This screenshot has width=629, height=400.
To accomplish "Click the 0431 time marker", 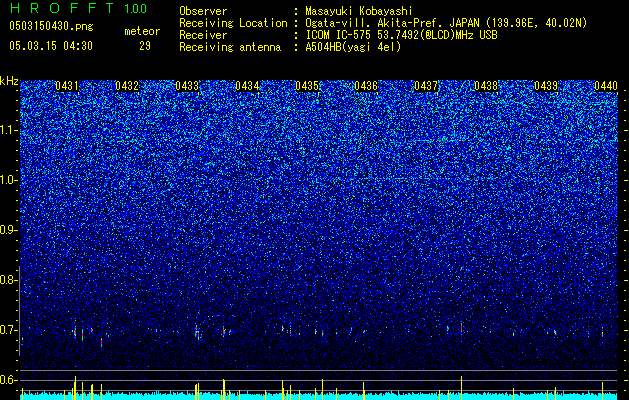I will [67, 86].
